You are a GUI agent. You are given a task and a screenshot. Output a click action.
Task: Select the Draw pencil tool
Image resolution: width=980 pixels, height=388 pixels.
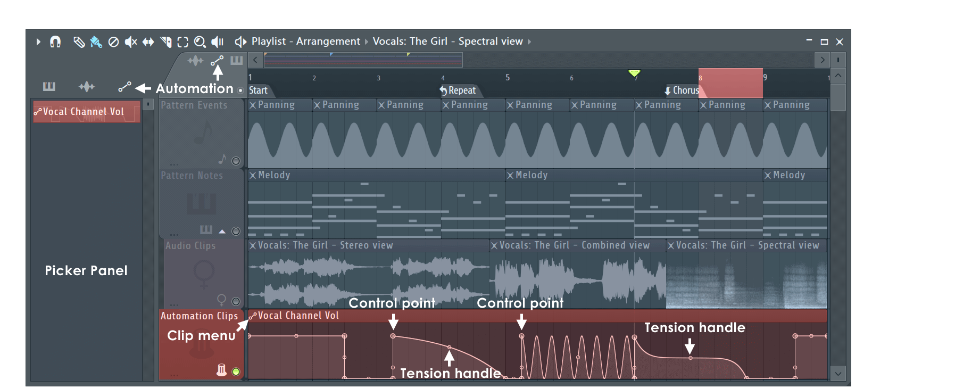[x=79, y=42]
